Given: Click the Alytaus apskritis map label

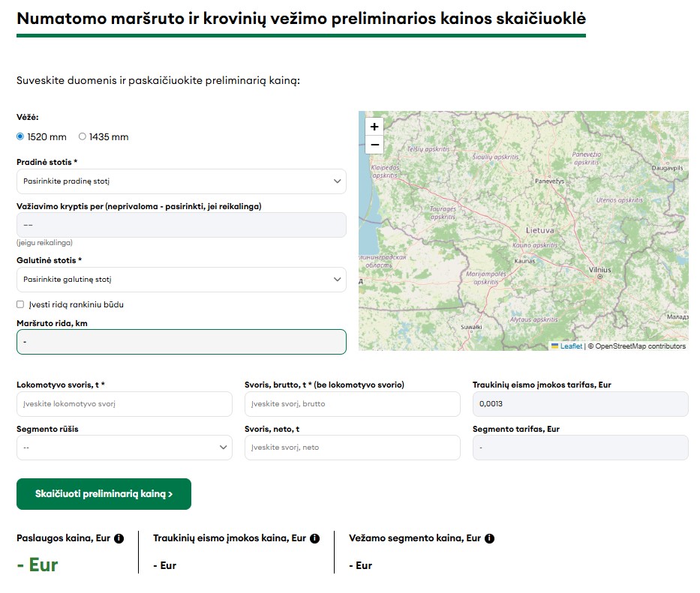Looking at the screenshot, I should coord(534,319).
